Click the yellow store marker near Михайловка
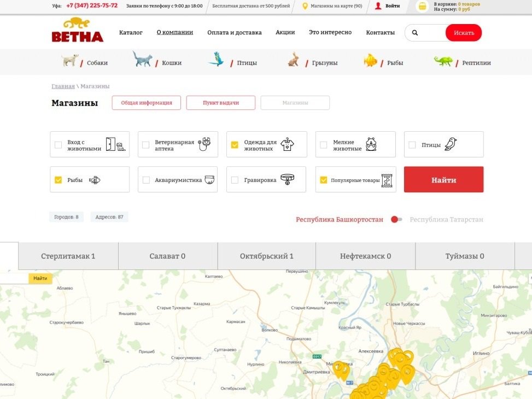 click(x=341, y=371)
